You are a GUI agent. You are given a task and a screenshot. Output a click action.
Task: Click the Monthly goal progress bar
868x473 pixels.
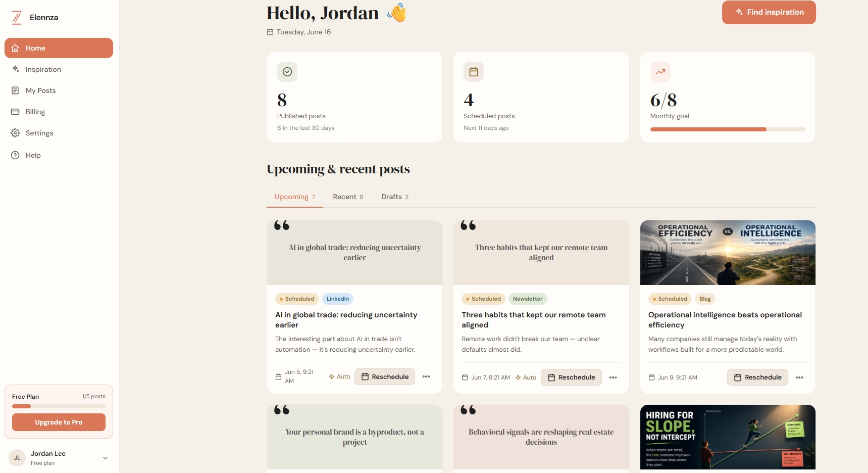point(728,129)
